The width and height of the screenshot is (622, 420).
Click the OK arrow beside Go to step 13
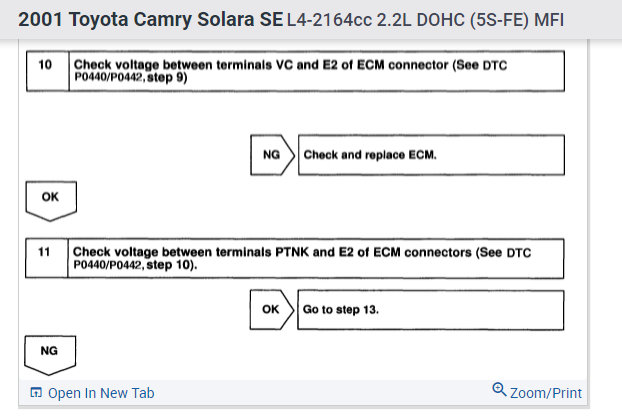click(272, 309)
